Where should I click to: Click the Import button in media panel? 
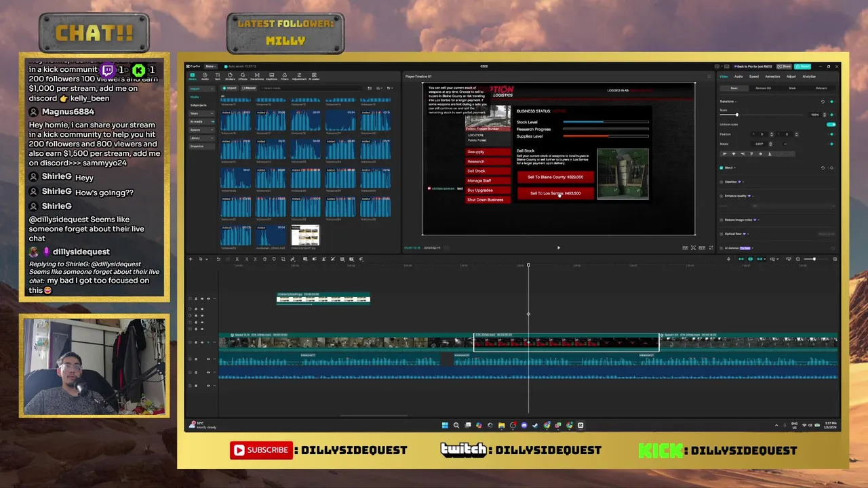(x=229, y=88)
